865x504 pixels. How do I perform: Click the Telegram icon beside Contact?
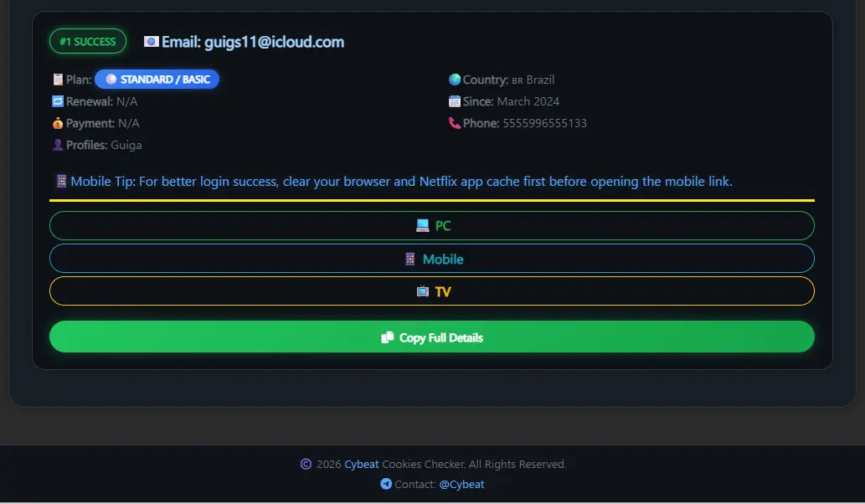(x=386, y=484)
